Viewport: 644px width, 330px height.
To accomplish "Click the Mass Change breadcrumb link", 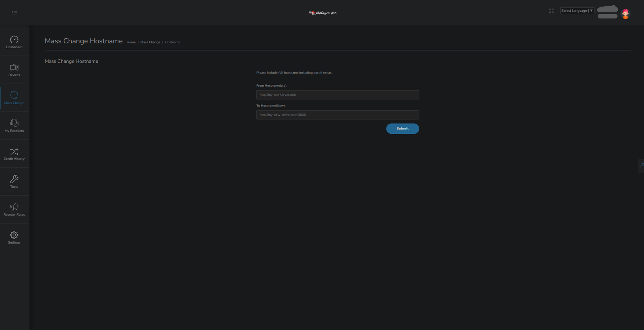I will 150,42.
